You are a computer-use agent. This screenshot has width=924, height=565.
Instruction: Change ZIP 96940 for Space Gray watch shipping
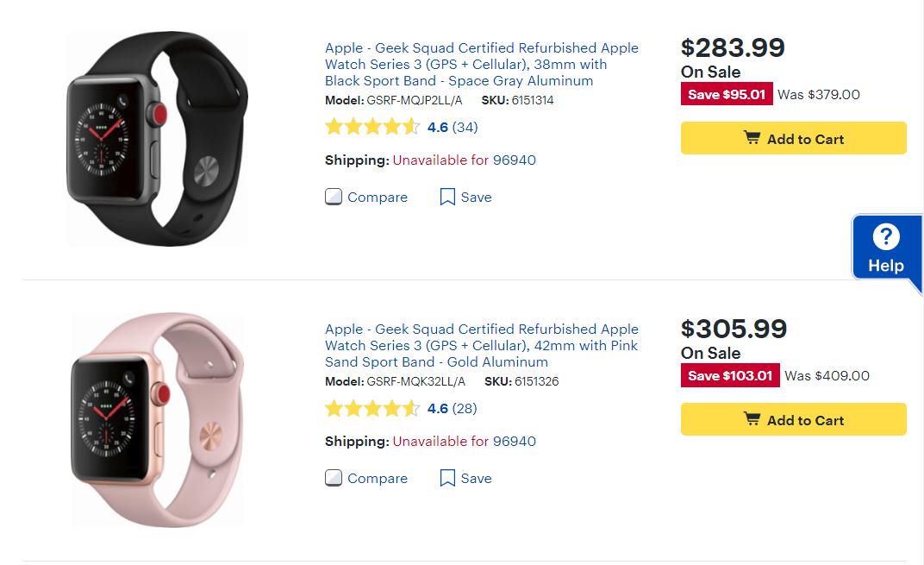pos(514,160)
